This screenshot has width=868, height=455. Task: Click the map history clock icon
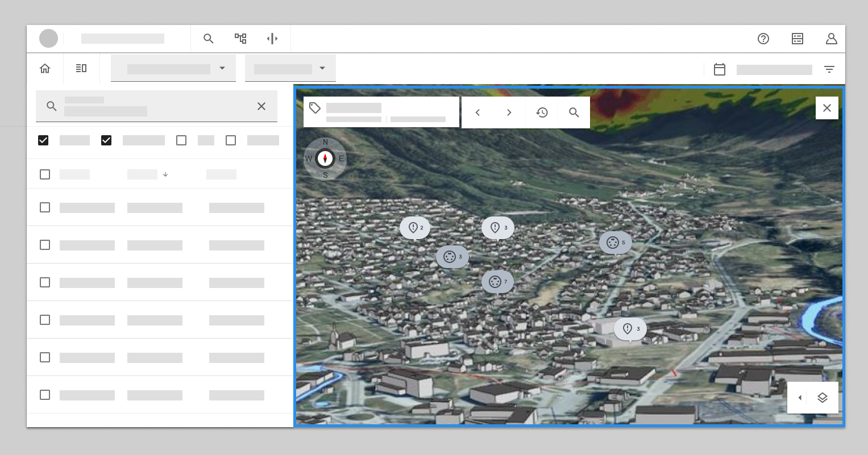pos(542,112)
